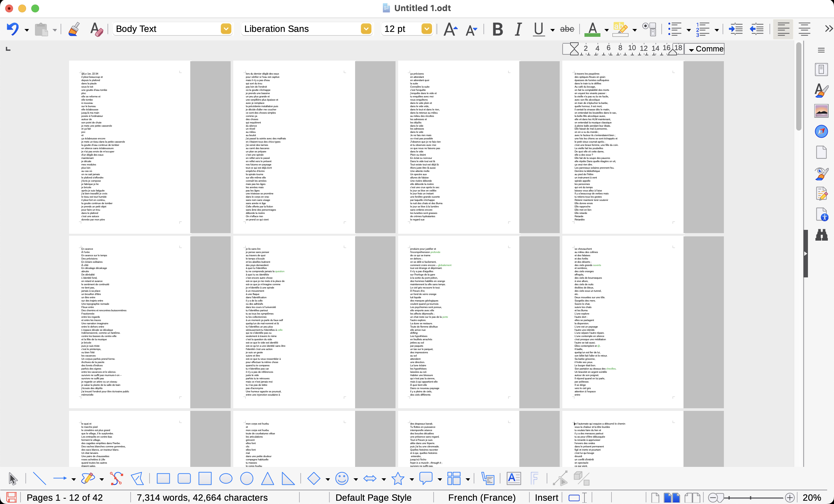This screenshot has width=834, height=504.
Task: Open the Body Text paragraph style dropdown
Action: tap(226, 29)
